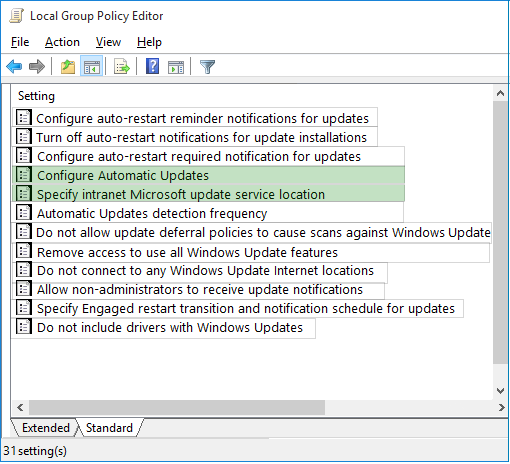
Task: Toggle the Show/Hide Console Tree icon
Action: 92,67
